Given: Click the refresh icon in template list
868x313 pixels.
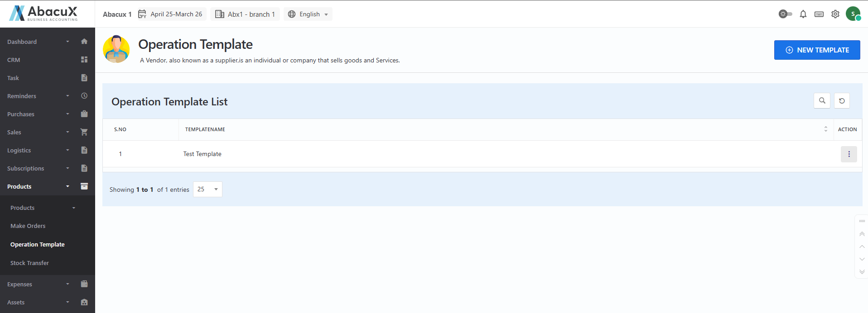Looking at the screenshot, I should click(842, 101).
